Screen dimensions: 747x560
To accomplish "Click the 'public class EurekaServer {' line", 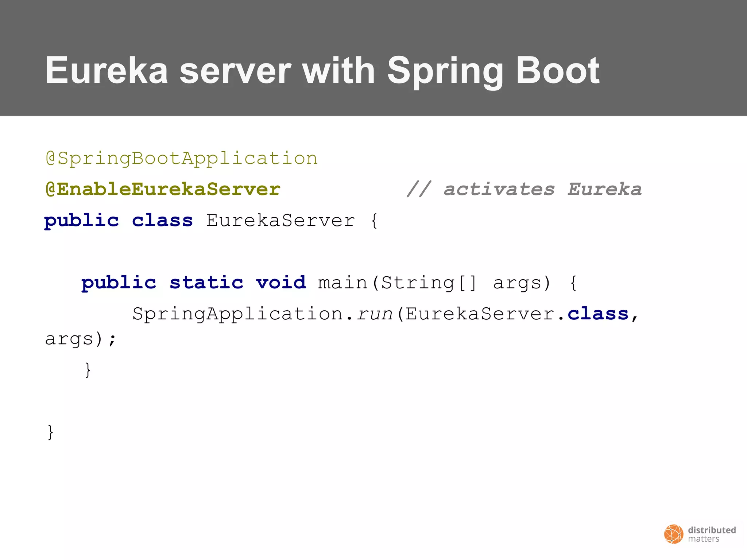I will (x=211, y=221).
